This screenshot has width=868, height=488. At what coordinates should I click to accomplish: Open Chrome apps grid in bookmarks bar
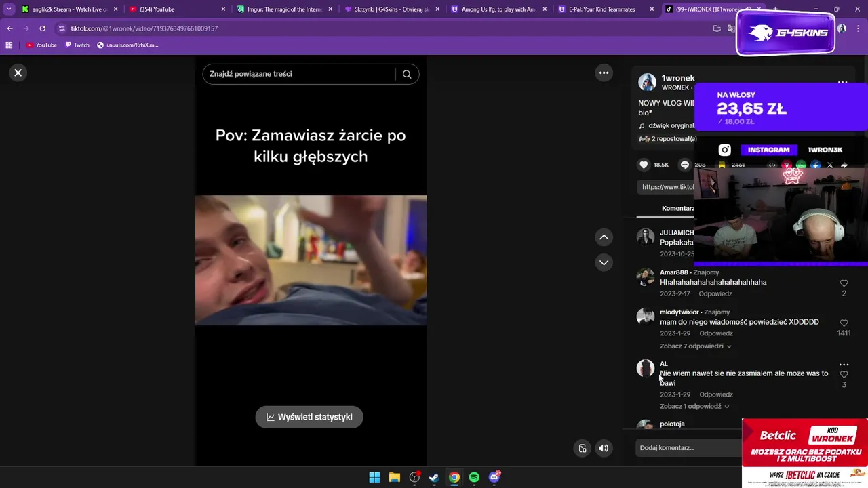9,45
